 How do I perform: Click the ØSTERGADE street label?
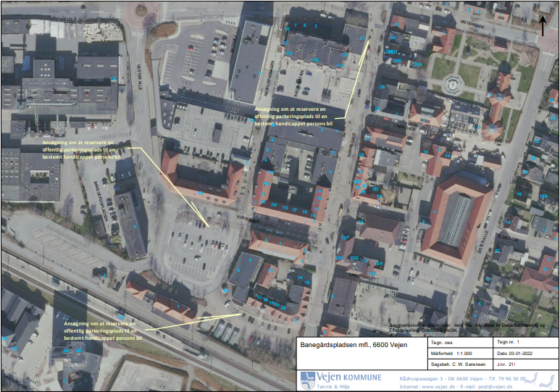point(473,25)
